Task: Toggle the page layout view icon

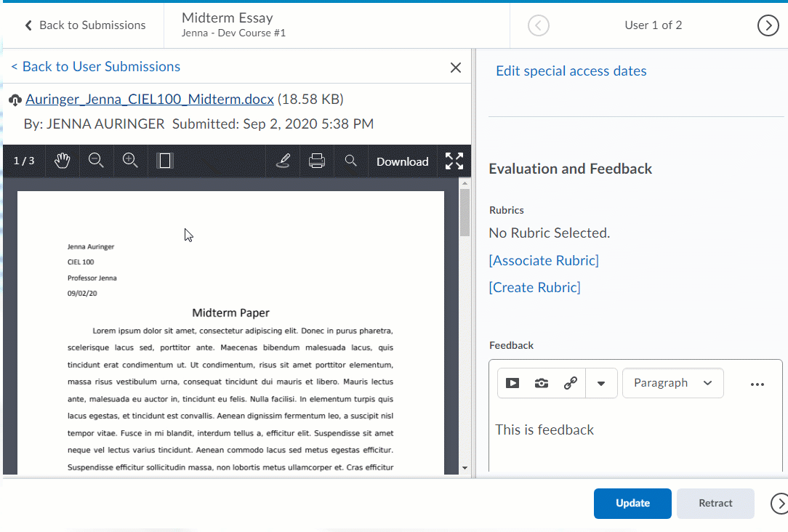Action: pos(165,161)
